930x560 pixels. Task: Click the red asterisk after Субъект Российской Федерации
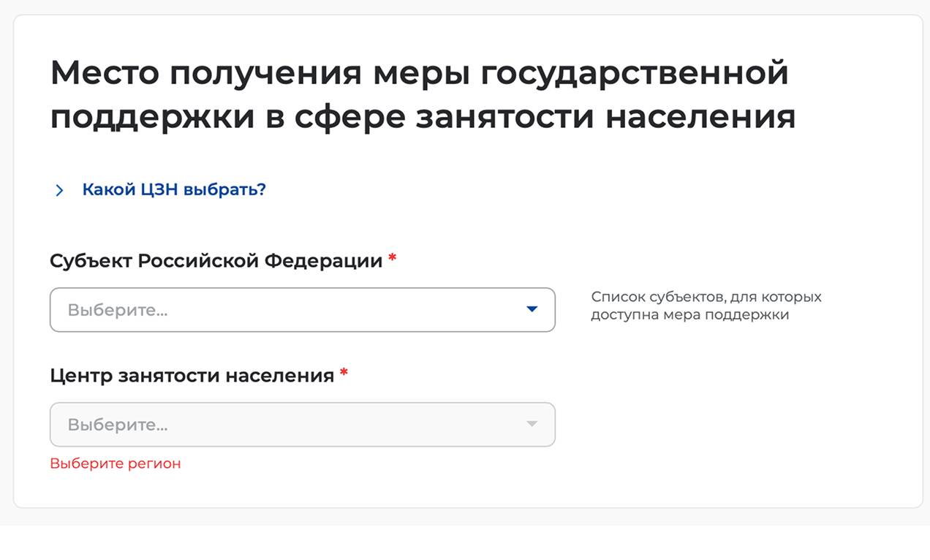[x=393, y=259]
